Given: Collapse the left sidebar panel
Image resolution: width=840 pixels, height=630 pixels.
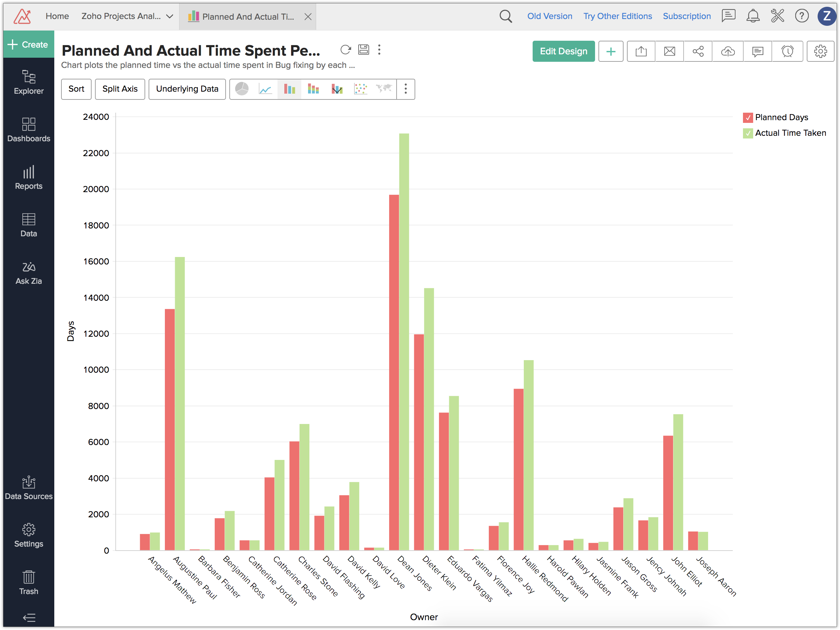Looking at the screenshot, I should point(29,617).
